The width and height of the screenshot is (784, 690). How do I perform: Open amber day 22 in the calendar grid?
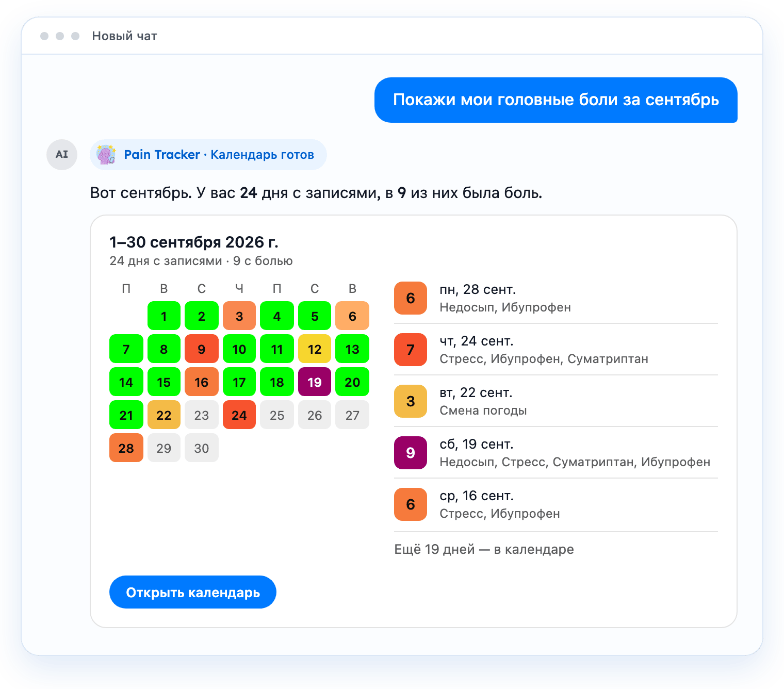[164, 415]
